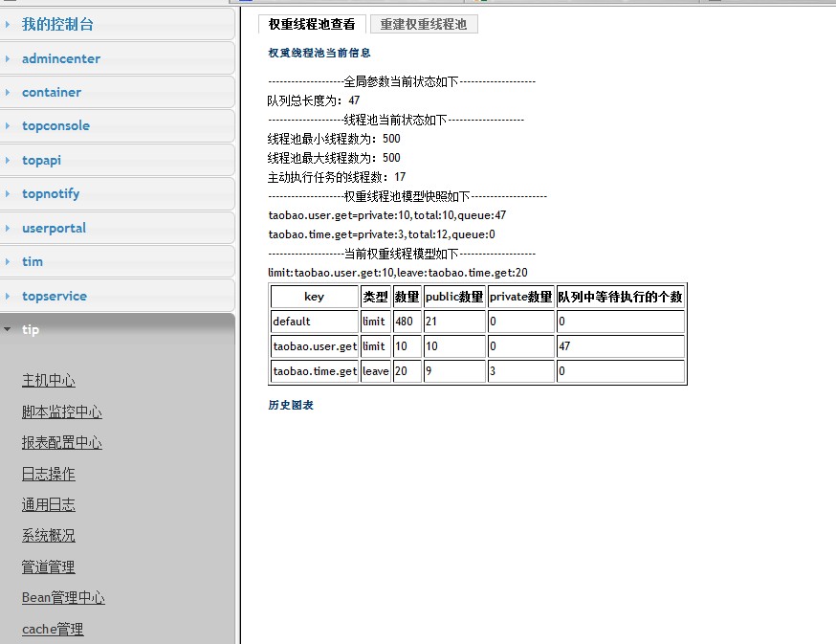Click the 历史图表 heading
836x644 pixels.
[291, 405]
